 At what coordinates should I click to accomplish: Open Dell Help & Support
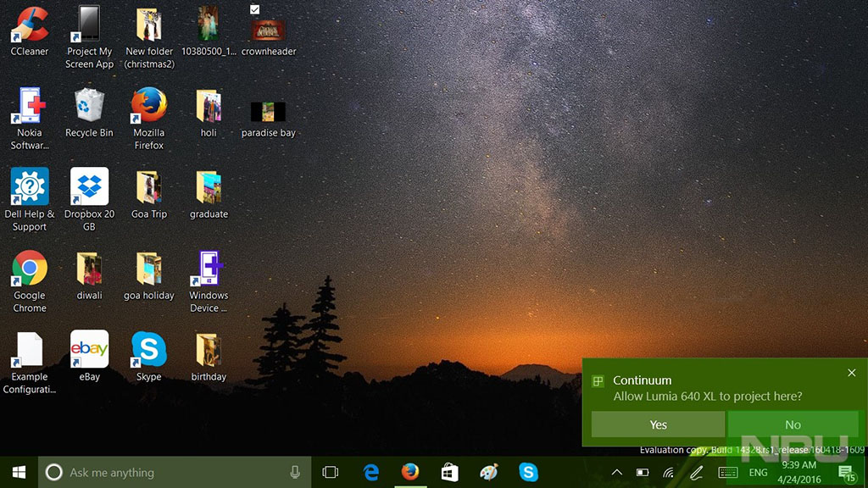click(x=29, y=188)
